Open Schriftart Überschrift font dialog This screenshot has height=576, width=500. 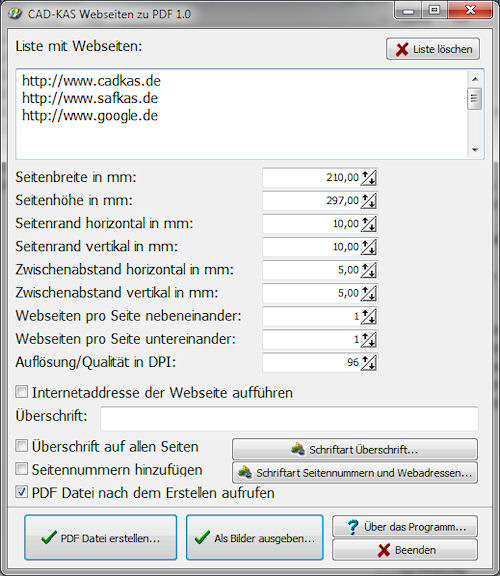[x=355, y=449]
